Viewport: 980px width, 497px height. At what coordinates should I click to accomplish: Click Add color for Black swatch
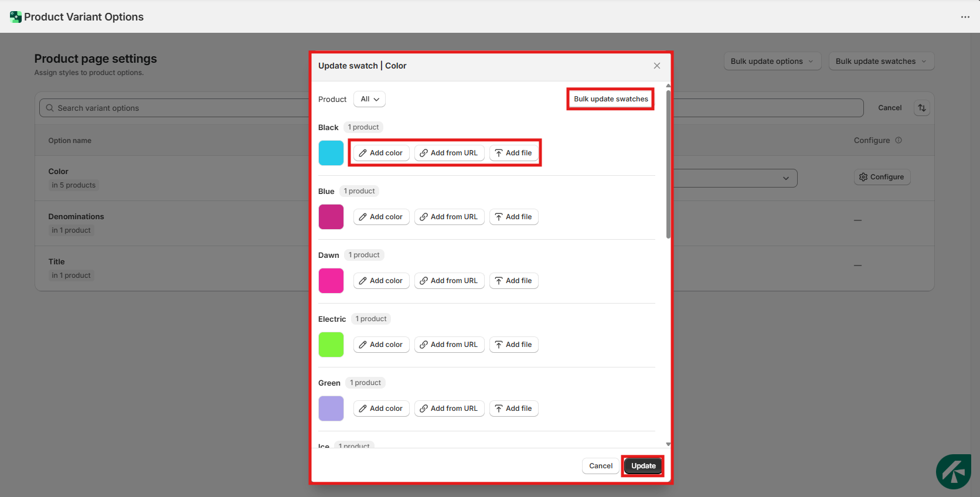coord(381,153)
